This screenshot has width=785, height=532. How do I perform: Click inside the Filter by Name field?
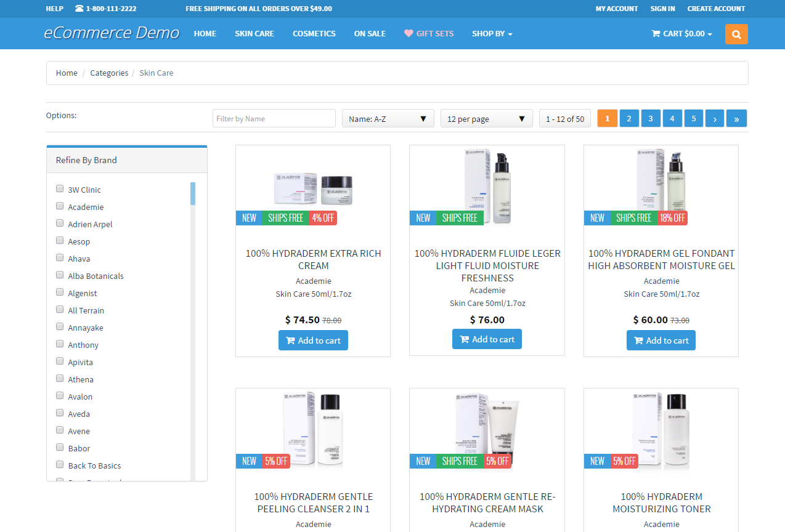pos(274,118)
